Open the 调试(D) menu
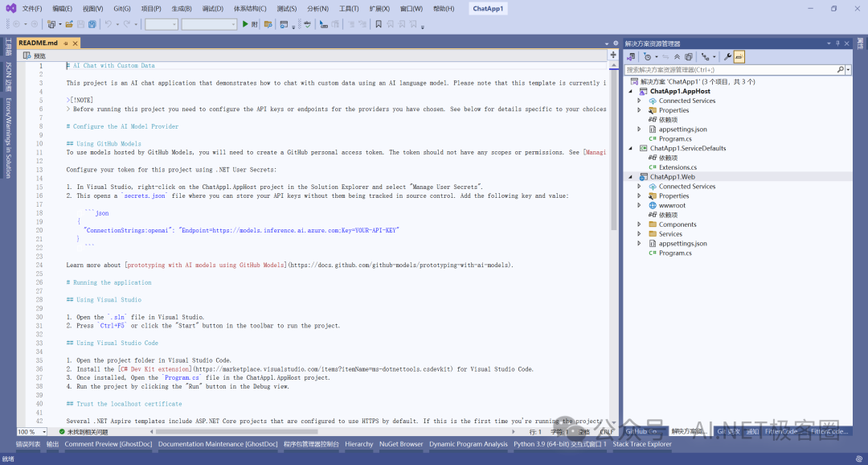Viewport: 868px width, 465px height. pyautogui.click(x=212, y=9)
